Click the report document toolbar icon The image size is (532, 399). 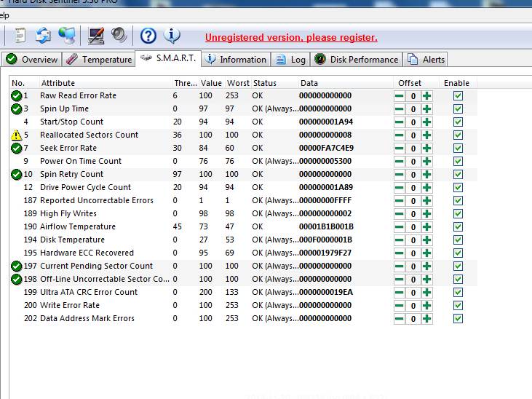click(20, 36)
